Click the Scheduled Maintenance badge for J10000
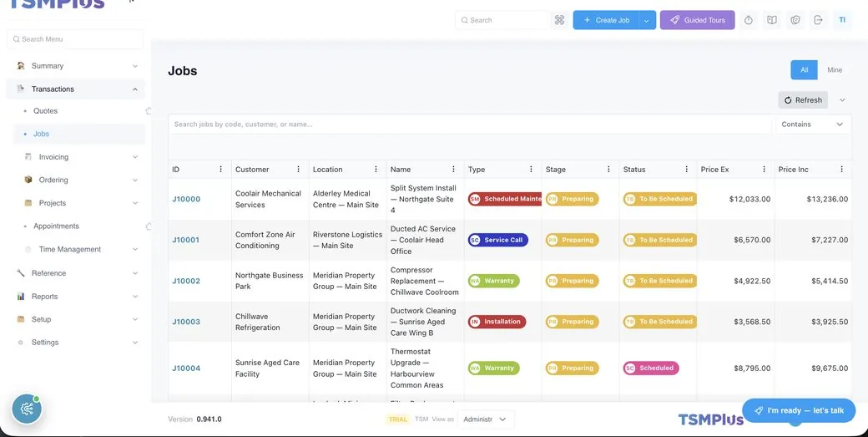 click(505, 199)
